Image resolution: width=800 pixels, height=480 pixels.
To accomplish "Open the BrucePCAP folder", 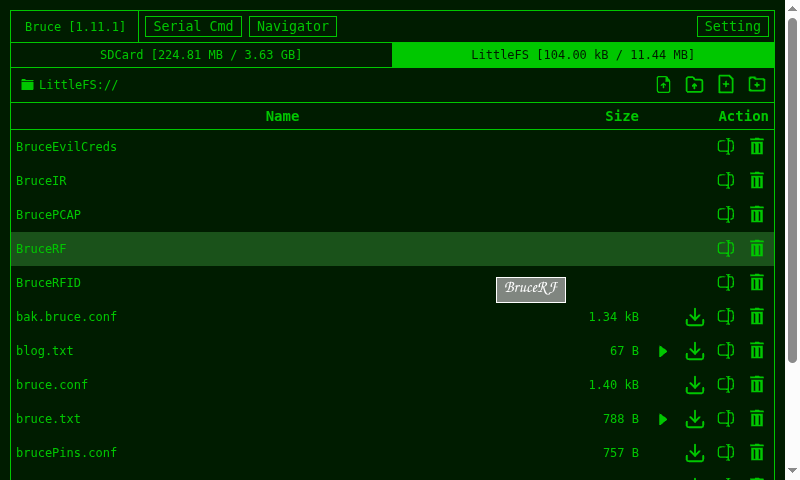I will tap(48, 215).
